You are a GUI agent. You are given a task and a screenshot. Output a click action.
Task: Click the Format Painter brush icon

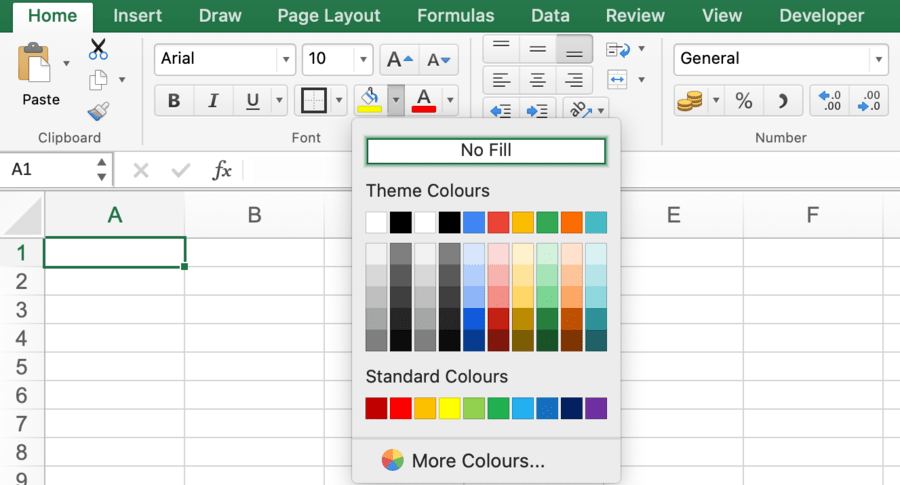(x=98, y=112)
